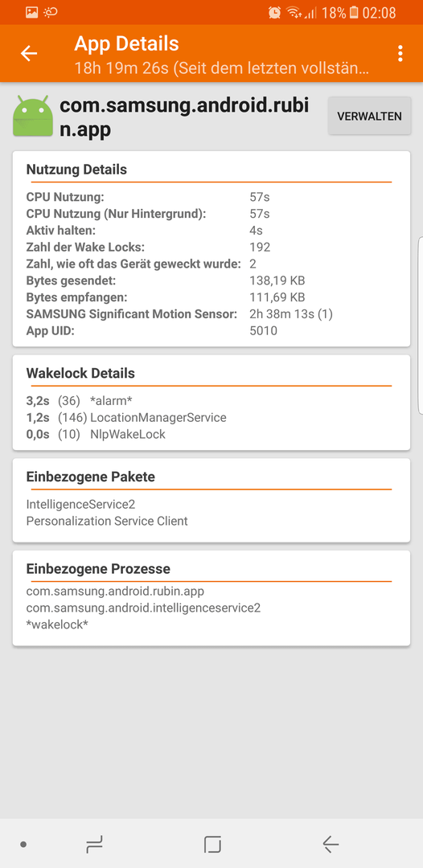
Task: Tap the back arrow in the header
Action: (29, 54)
